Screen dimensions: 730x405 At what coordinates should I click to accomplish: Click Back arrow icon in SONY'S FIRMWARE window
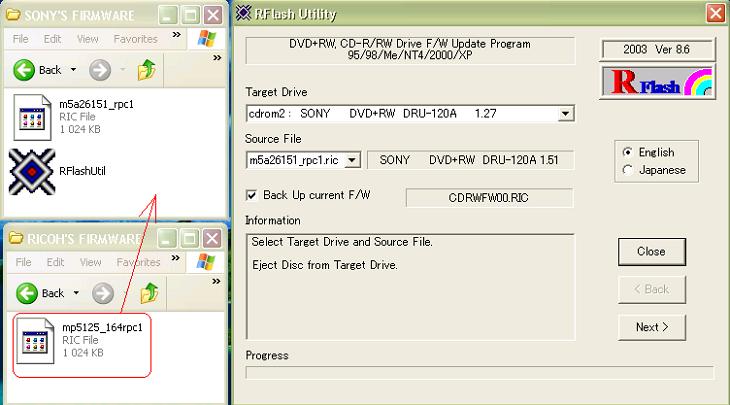[24, 70]
